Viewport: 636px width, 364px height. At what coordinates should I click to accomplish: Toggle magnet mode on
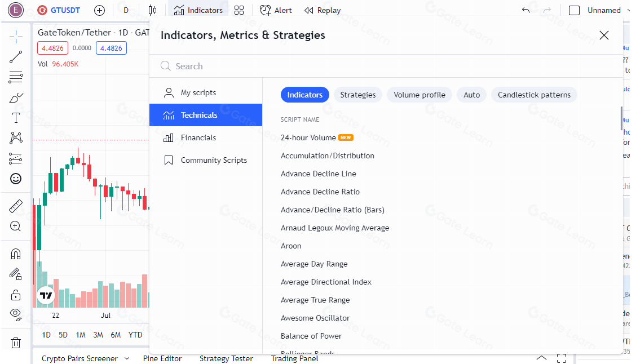(16, 254)
